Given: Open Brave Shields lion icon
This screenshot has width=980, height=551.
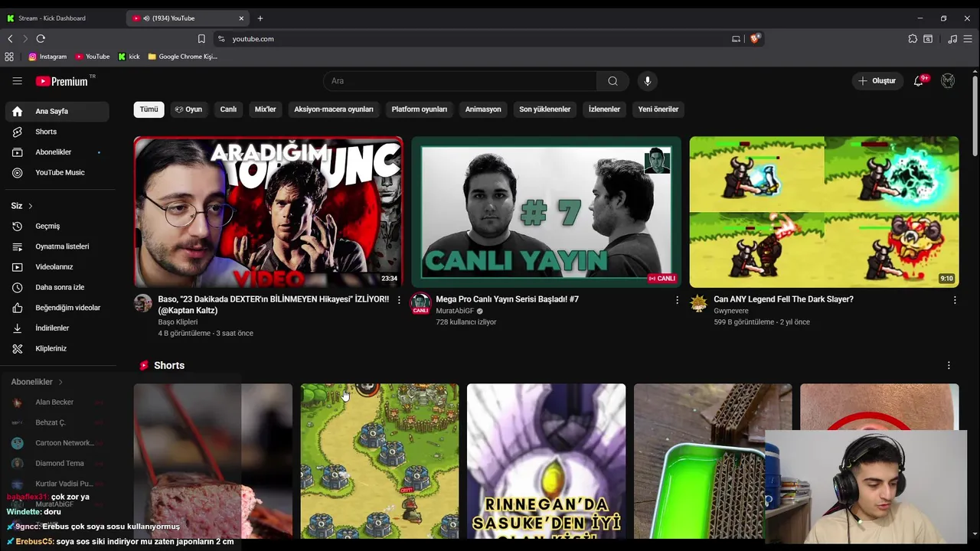Looking at the screenshot, I should click(x=755, y=38).
